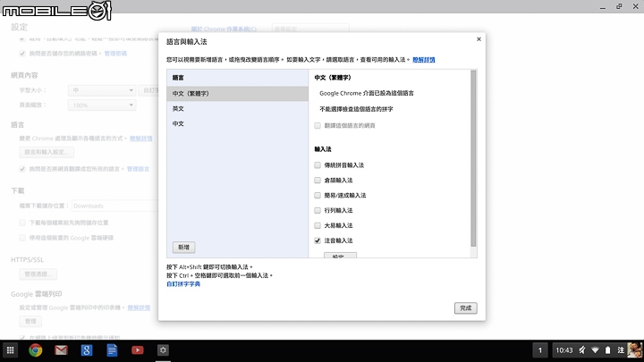The height and width of the screenshot is (362, 644).
Task: Close the language and input dialog
Action: click(479, 39)
